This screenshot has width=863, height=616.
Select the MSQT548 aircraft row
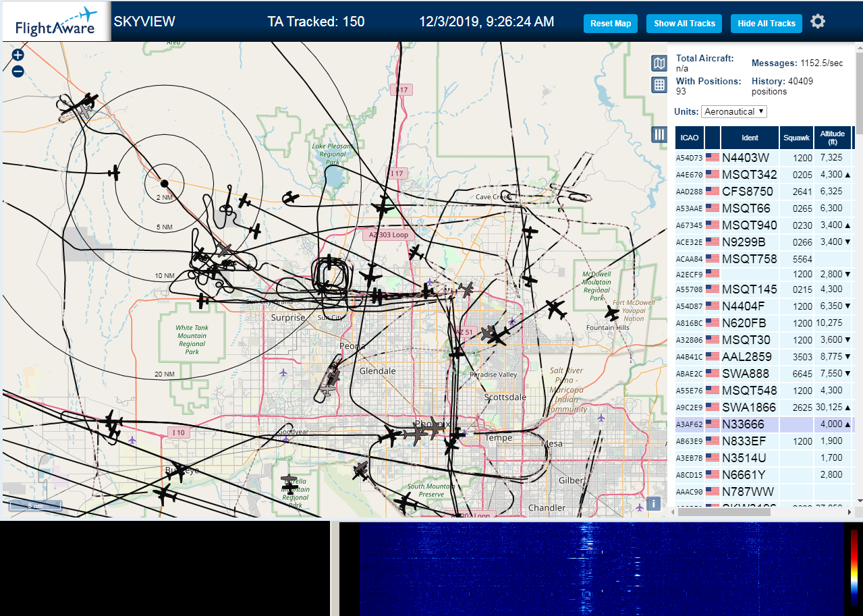coord(764,391)
